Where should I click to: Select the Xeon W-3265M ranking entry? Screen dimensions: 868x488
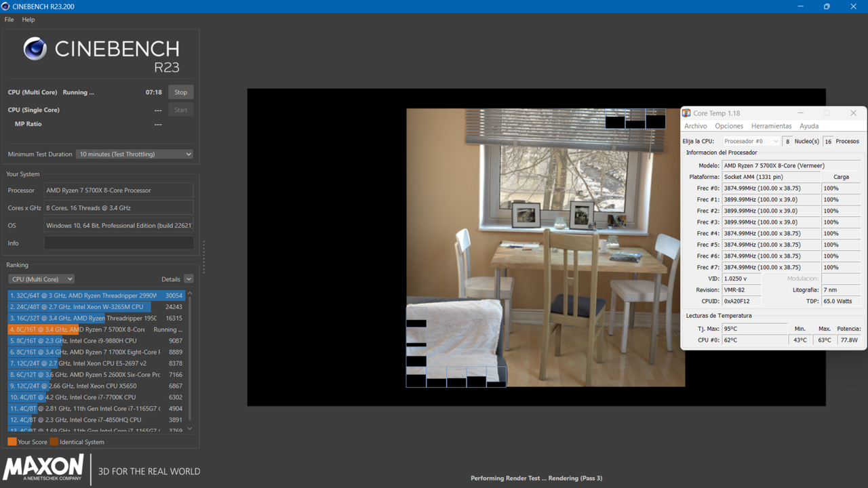click(96, 307)
